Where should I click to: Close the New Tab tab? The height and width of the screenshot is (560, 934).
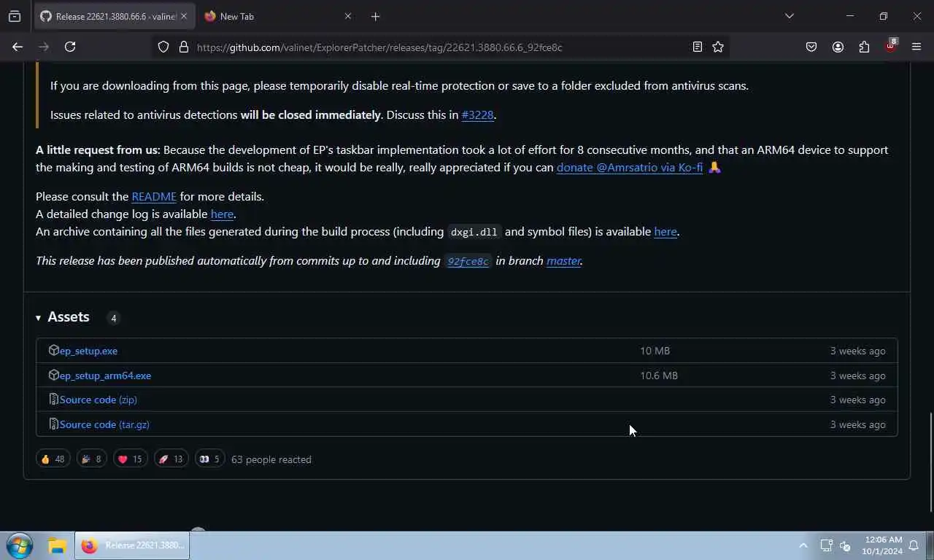347,16
